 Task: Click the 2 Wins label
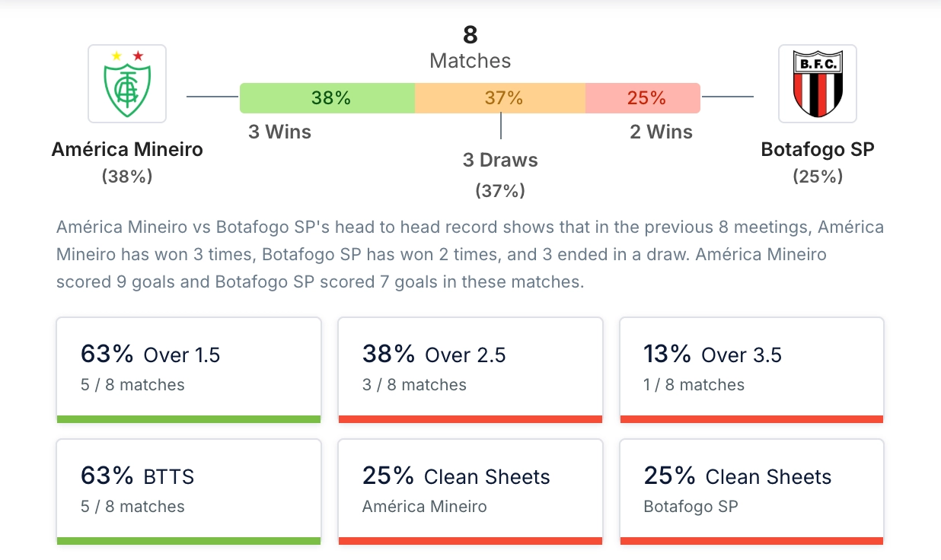click(661, 132)
